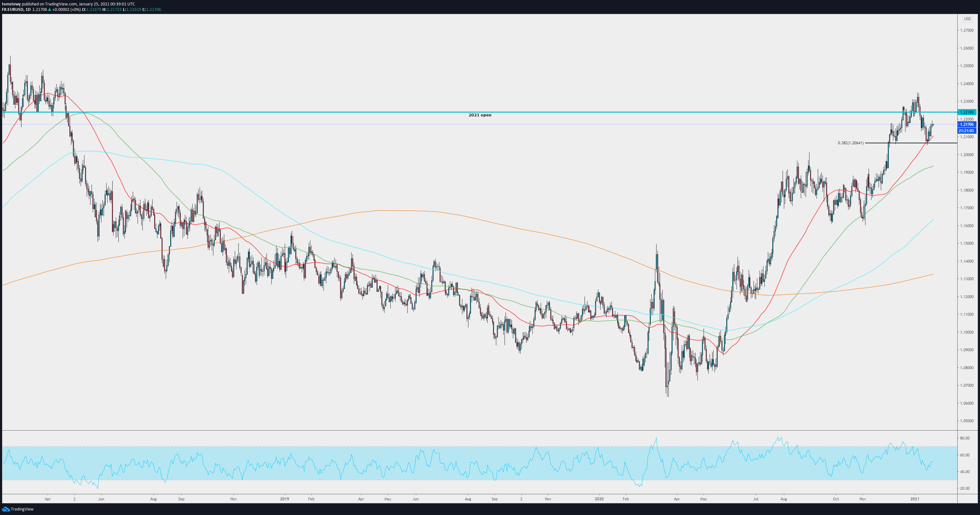This screenshot has width=980, height=515.
Task: Click the Fib label 0.382(1.20641)
Action: click(x=851, y=143)
